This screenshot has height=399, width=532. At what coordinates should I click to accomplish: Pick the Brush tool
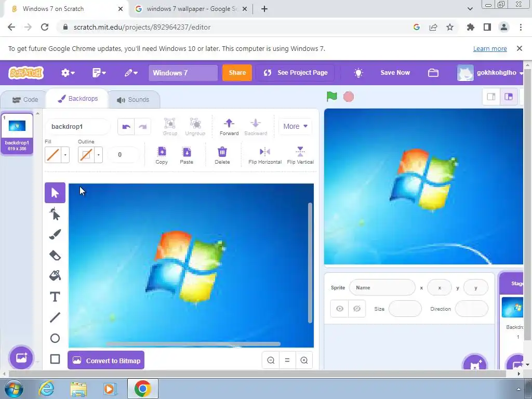[55, 234]
